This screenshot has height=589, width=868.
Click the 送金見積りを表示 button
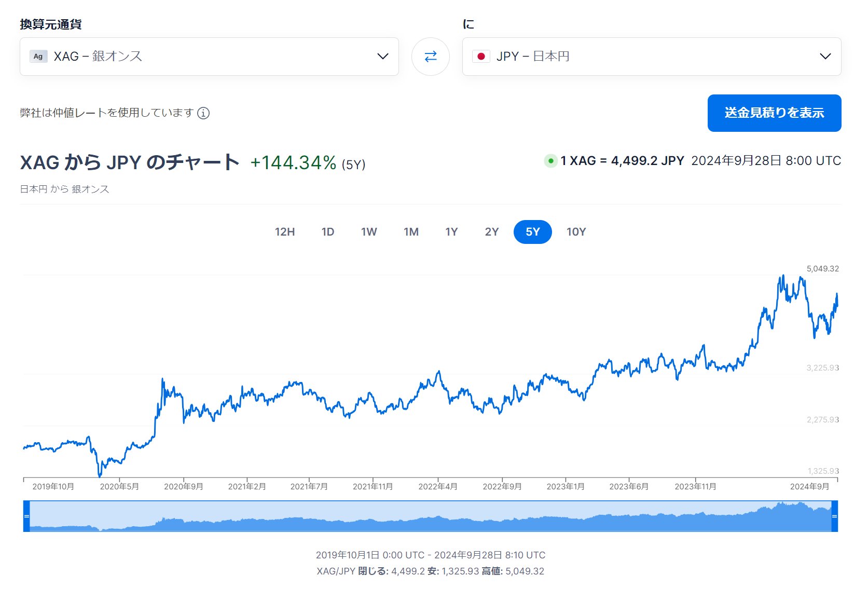[774, 113]
